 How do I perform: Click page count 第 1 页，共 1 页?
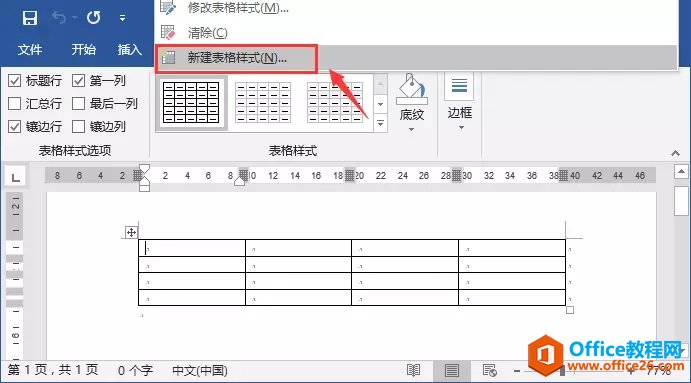(x=53, y=370)
